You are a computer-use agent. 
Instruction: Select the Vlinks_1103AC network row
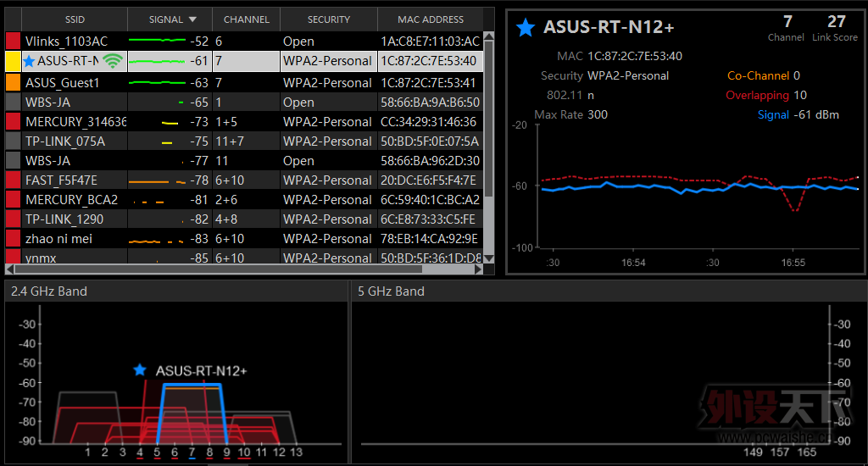(x=244, y=41)
